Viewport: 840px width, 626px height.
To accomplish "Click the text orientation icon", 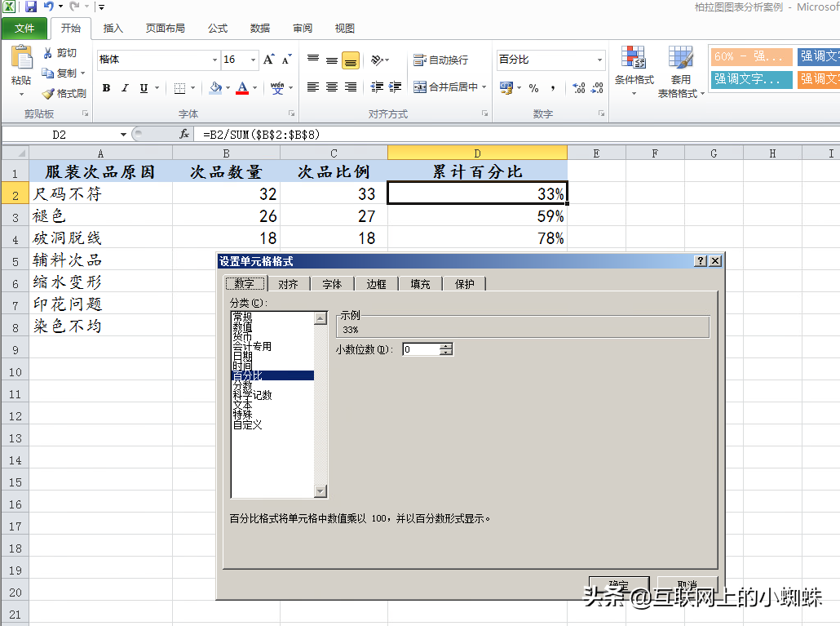I will point(378,60).
